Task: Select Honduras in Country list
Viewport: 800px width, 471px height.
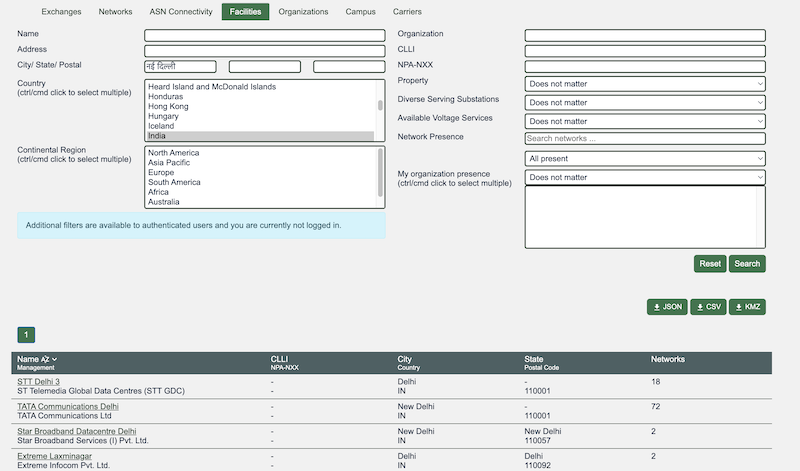Action: coord(260,96)
